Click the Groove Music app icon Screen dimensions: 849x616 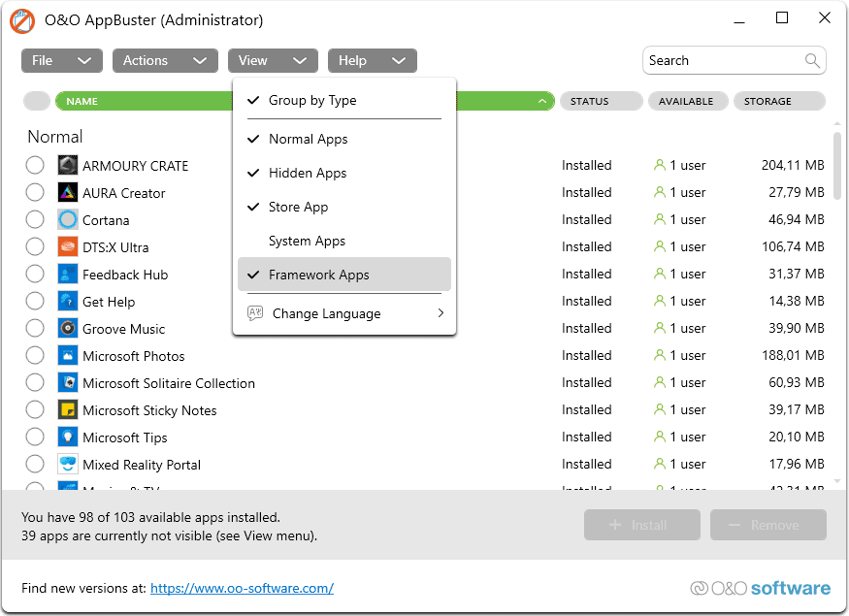[x=67, y=328]
